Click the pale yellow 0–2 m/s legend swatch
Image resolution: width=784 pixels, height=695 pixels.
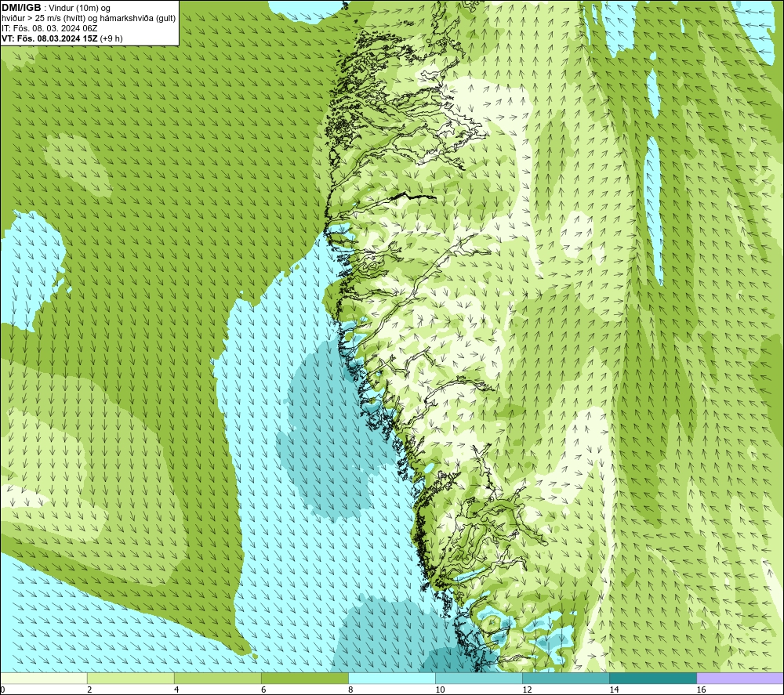(44, 678)
